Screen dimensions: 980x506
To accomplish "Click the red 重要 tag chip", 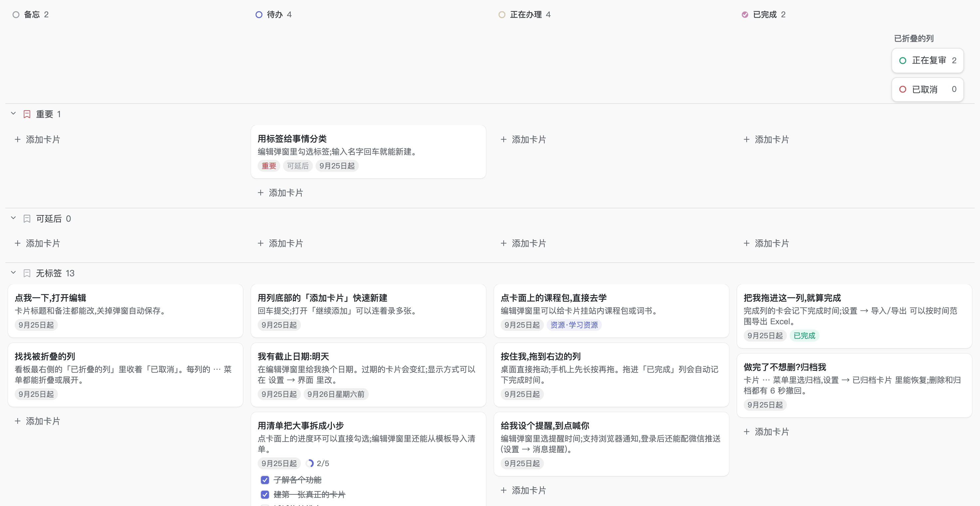I will [x=269, y=166].
